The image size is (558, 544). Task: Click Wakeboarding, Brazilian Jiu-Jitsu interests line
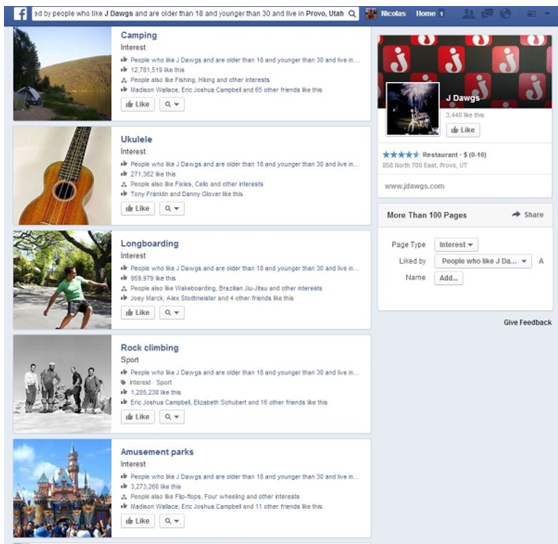tap(226, 289)
